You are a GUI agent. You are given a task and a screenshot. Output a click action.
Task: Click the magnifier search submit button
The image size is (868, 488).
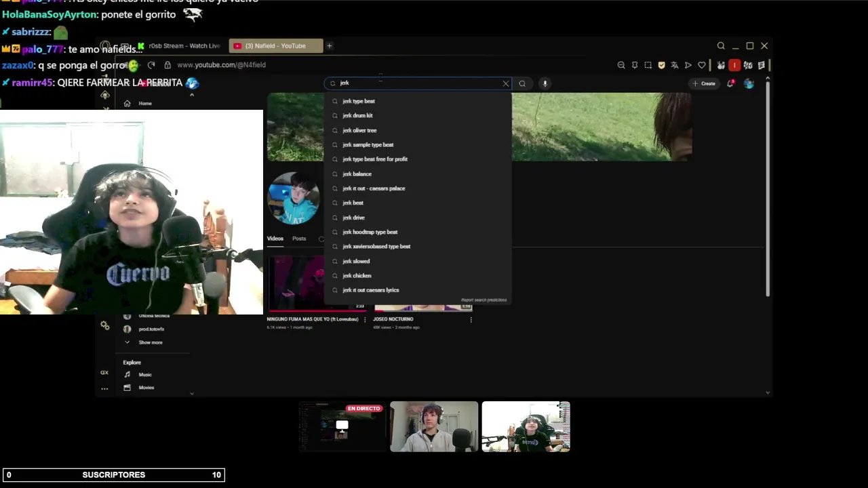(522, 83)
